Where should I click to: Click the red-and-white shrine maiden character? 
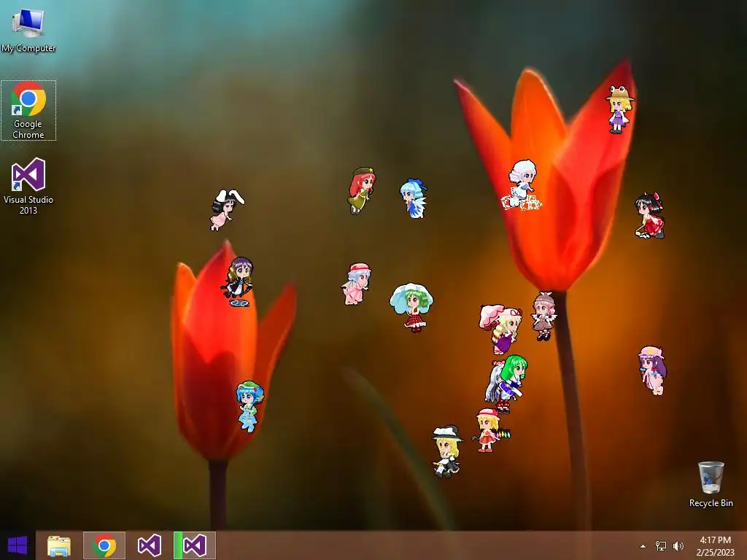coord(650,215)
